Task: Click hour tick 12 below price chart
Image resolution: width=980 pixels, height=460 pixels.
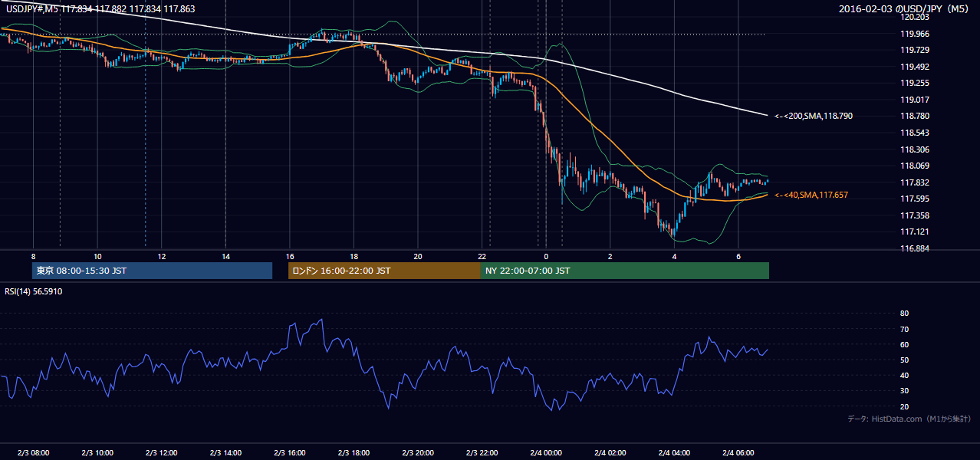Action: (x=161, y=255)
